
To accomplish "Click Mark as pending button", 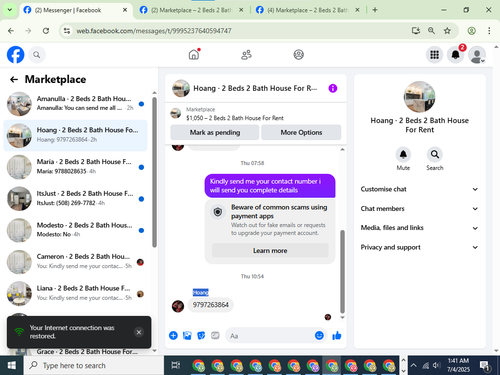I will [215, 132].
